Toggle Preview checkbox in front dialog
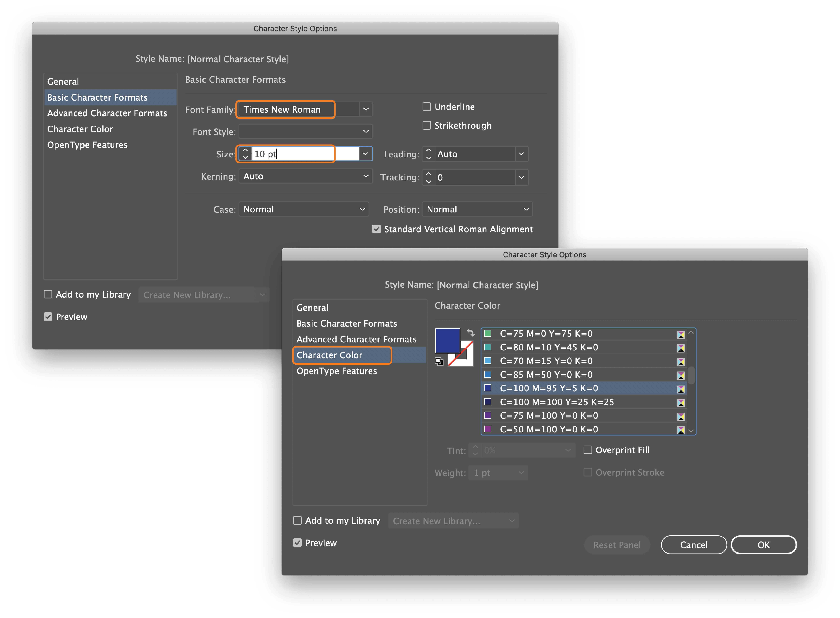The height and width of the screenshot is (618, 840). click(297, 543)
